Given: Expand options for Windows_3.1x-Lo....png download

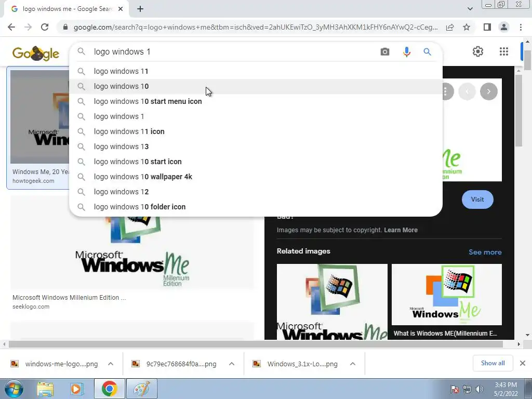Looking at the screenshot, I should pyautogui.click(x=353, y=364).
